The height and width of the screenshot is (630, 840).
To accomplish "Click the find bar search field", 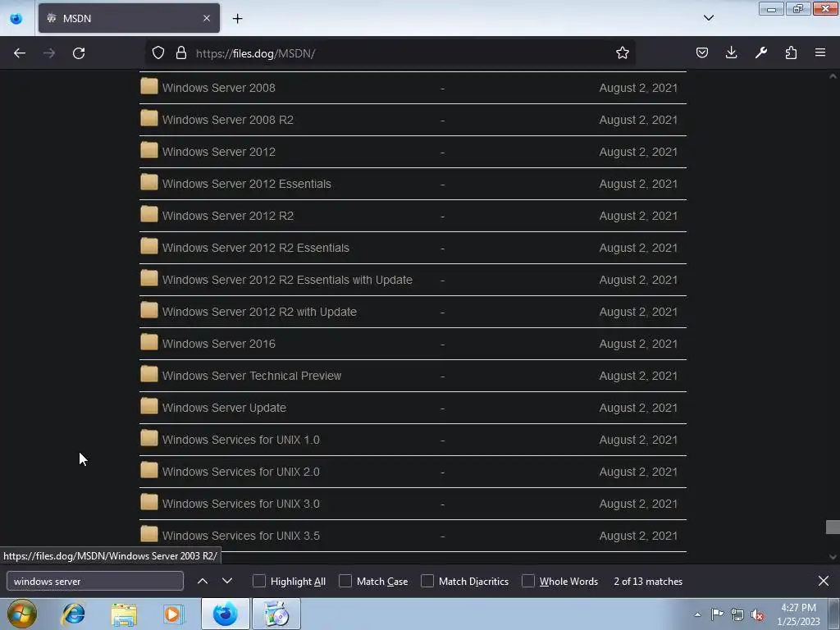I will tap(95, 582).
